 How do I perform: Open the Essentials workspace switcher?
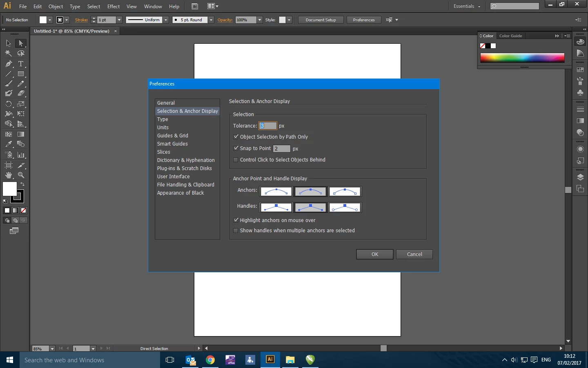pos(467,6)
